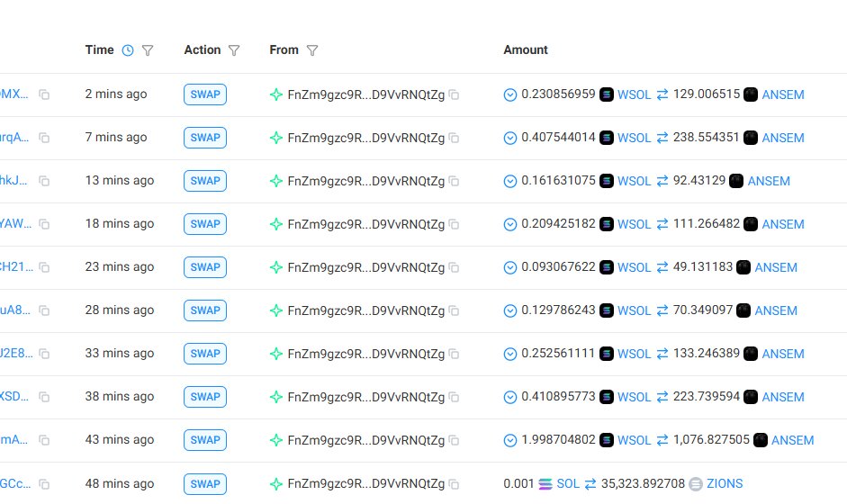The image size is (847, 504).
Task: Click the SWAP tag in 2 mins ago row
Action: click(205, 94)
